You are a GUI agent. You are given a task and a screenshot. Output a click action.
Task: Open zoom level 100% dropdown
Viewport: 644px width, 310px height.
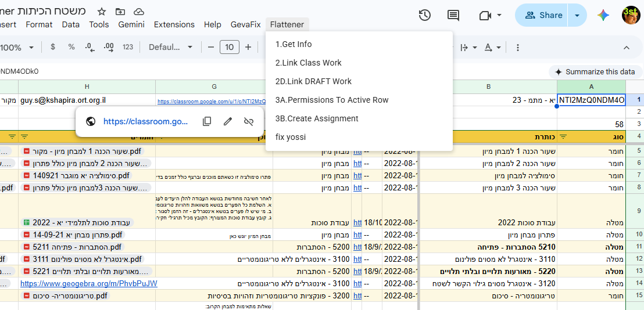coord(16,48)
